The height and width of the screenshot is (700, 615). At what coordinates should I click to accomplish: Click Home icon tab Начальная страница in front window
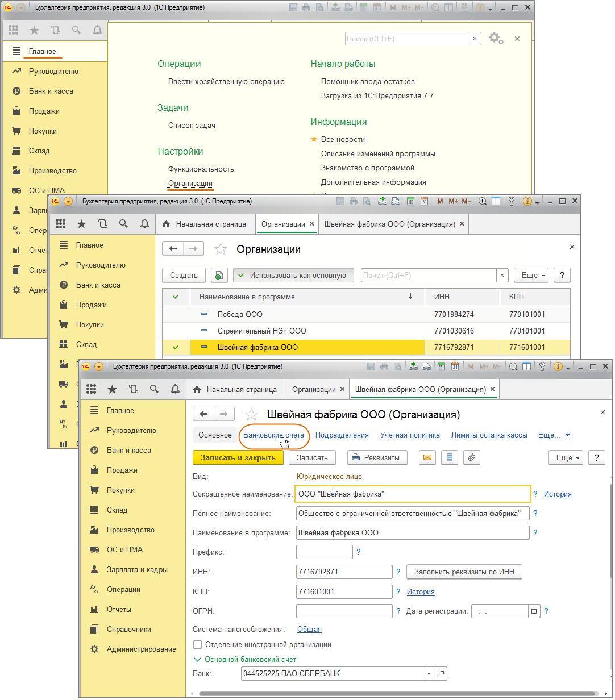click(235, 389)
